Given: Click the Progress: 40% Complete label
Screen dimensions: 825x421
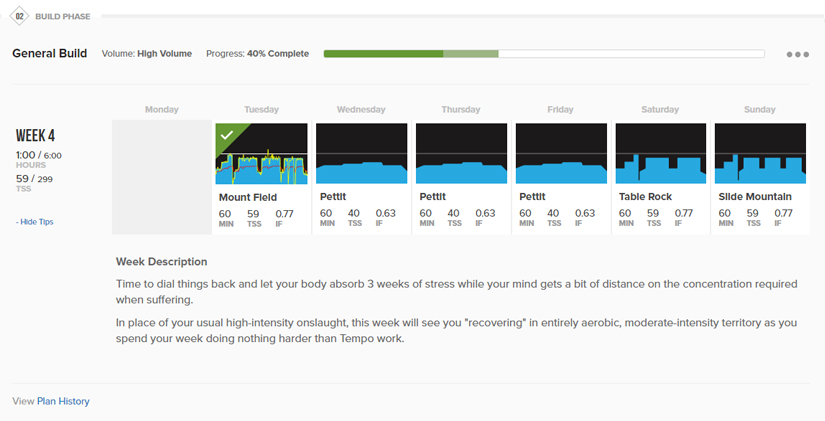Looking at the screenshot, I should (257, 54).
